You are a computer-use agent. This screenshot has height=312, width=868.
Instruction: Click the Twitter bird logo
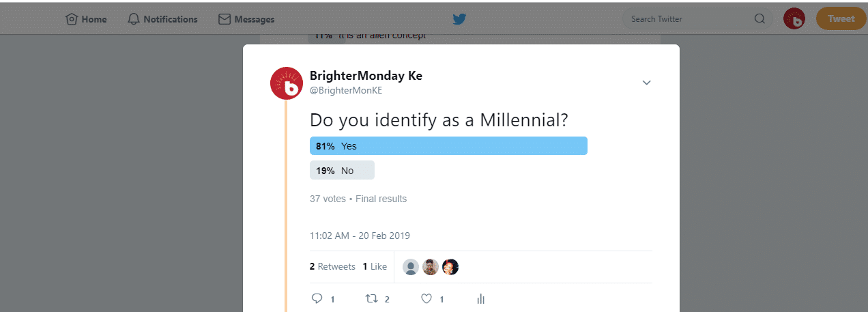point(459,19)
